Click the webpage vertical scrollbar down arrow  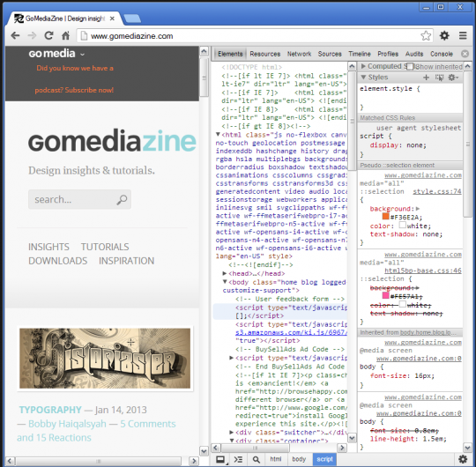tap(205, 451)
